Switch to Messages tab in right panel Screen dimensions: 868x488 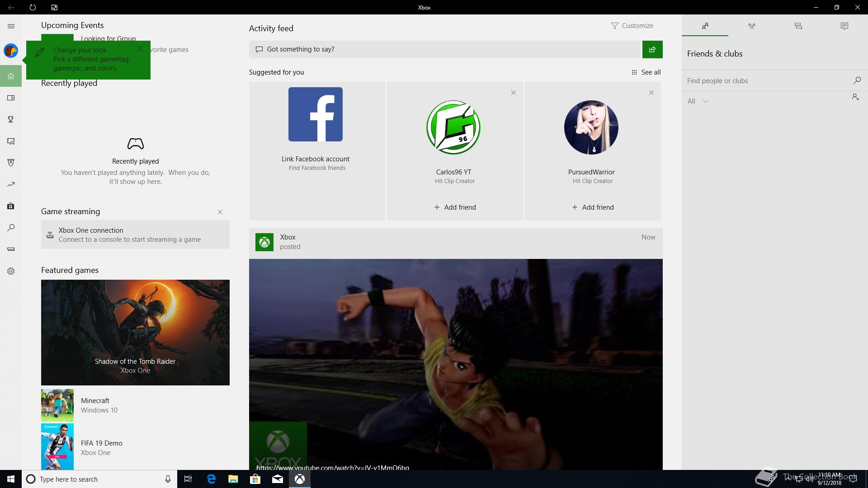(x=798, y=26)
